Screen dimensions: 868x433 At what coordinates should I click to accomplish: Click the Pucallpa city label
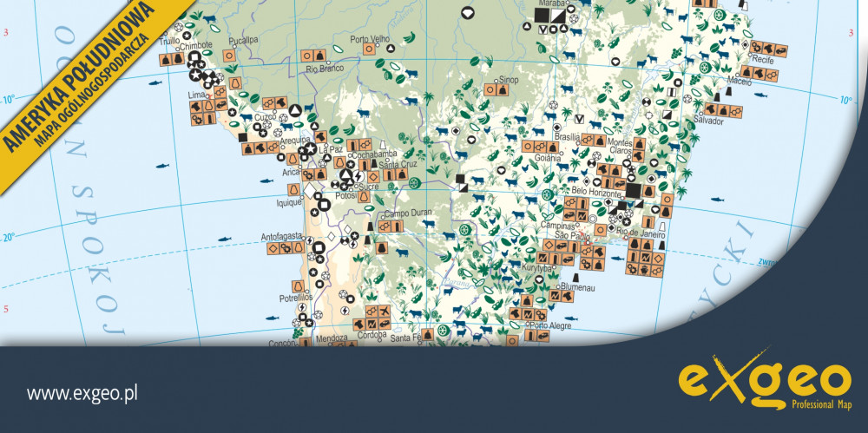244,41
